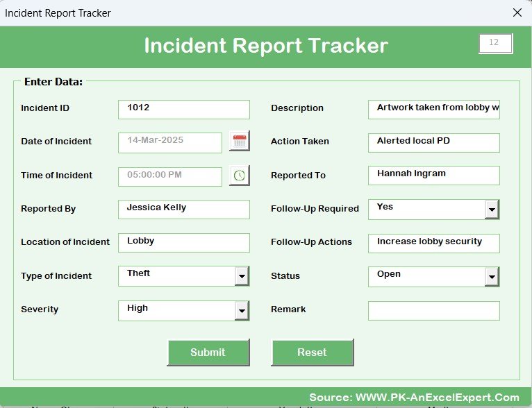Select the Incident ID field showing 1012
The height and width of the screenshot is (408, 532).
184,110
